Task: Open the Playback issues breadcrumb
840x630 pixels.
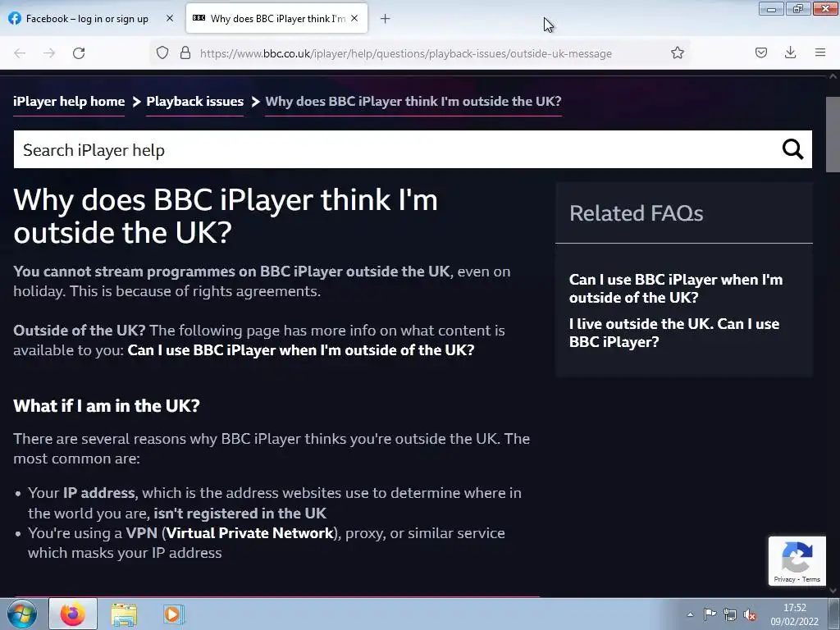Action: coord(195,101)
